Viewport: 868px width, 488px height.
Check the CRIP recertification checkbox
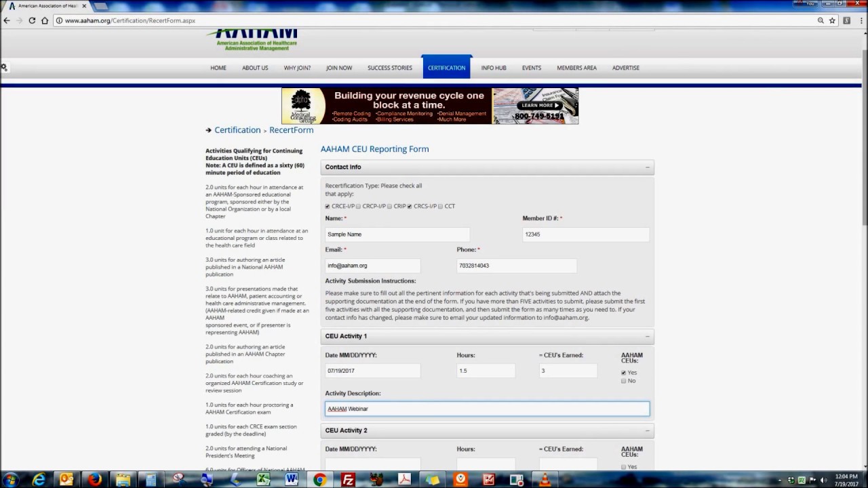(x=389, y=207)
